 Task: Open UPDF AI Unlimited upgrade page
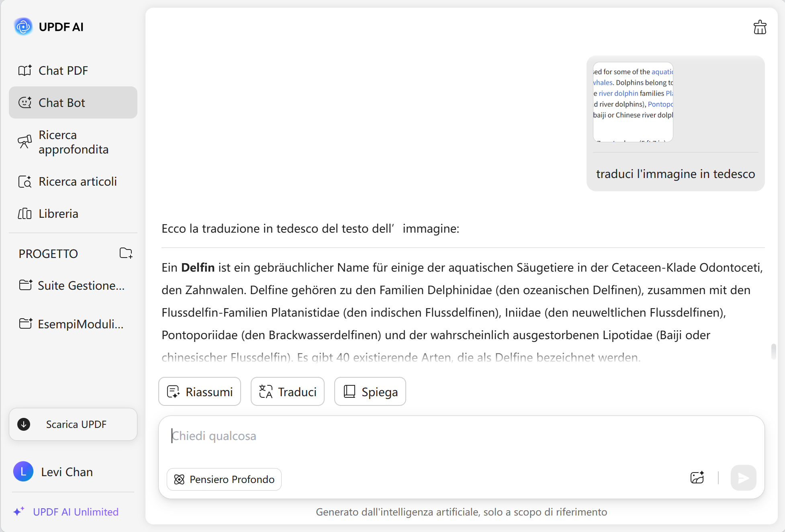tap(76, 512)
